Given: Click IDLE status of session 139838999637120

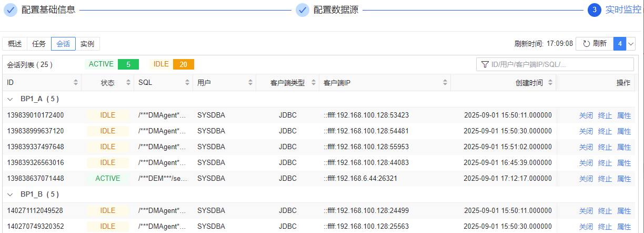Looking at the screenshot, I should tap(108, 131).
